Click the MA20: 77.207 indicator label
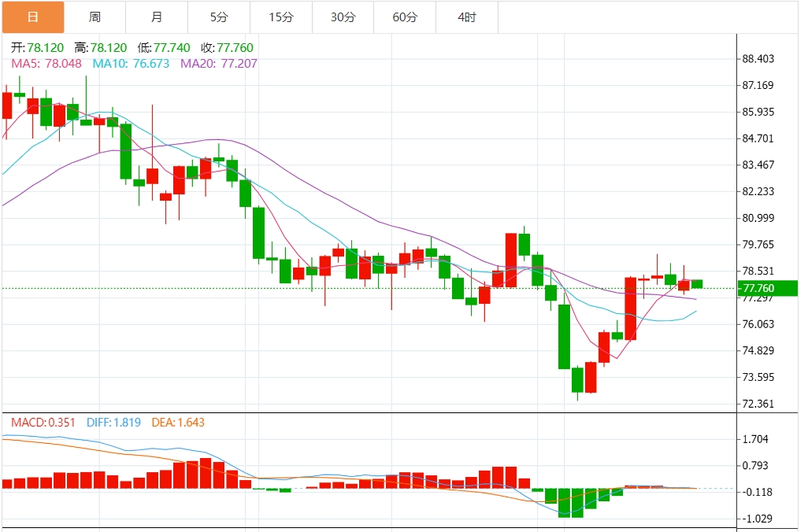 tap(218, 63)
